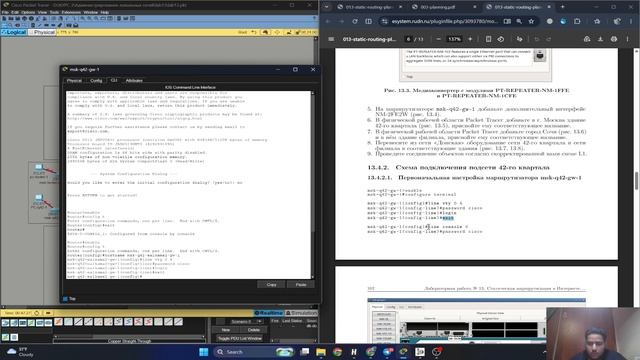
Task: Click the select tool icon in second toolbar
Action: point(4,25)
